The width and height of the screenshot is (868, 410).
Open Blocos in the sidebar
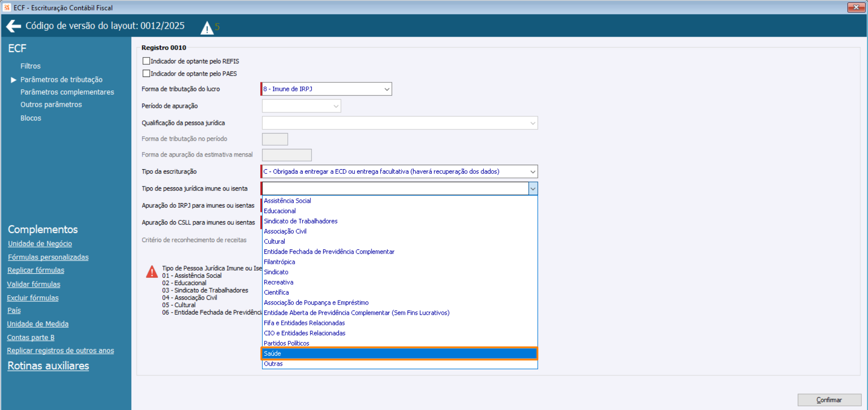pyautogui.click(x=31, y=118)
